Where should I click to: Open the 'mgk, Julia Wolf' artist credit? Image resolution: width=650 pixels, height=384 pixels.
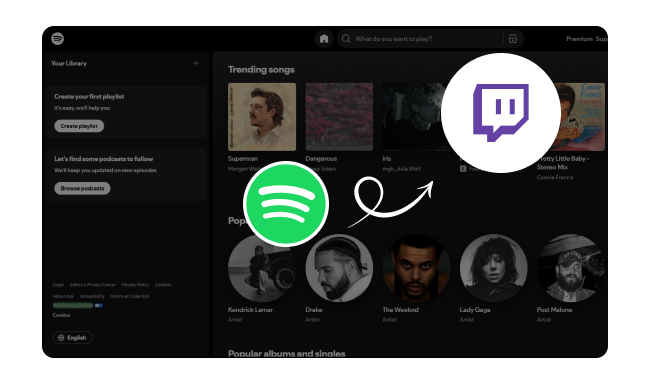(x=401, y=169)
